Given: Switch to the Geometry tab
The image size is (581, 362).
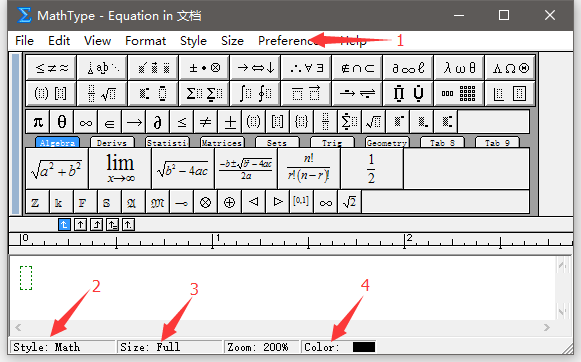Looking at the screenshot, I should (x=387, y=143).
